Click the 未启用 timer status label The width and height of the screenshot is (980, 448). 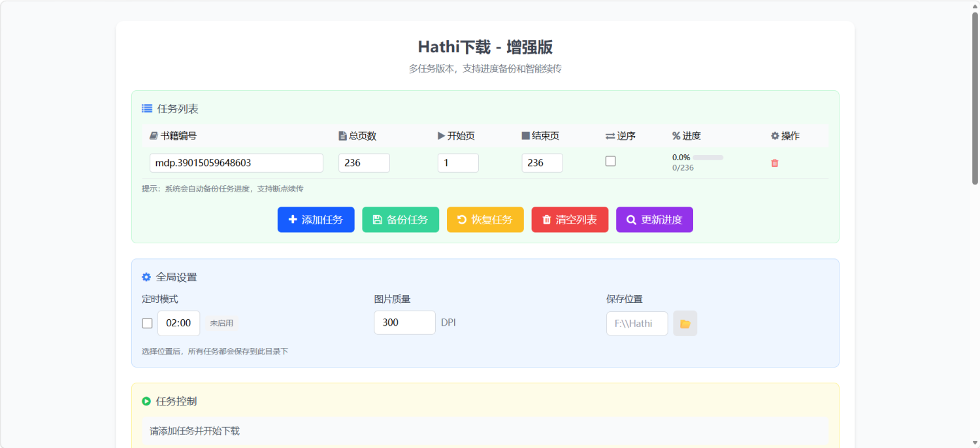pos(221,323)
